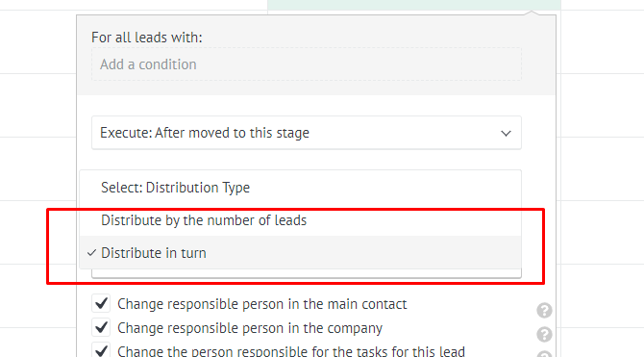Expand the Execute: After moved to this stage dropdown
The height and width of the screenshot is (357, 644).
(307, 133)
